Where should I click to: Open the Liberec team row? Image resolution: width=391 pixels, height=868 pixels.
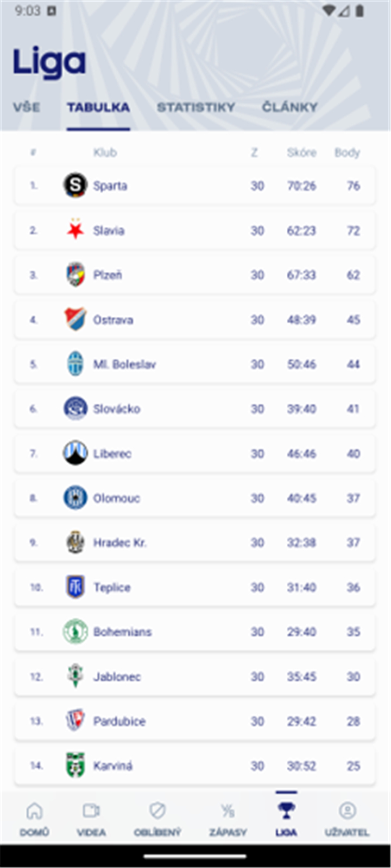(x=195, y=454)
